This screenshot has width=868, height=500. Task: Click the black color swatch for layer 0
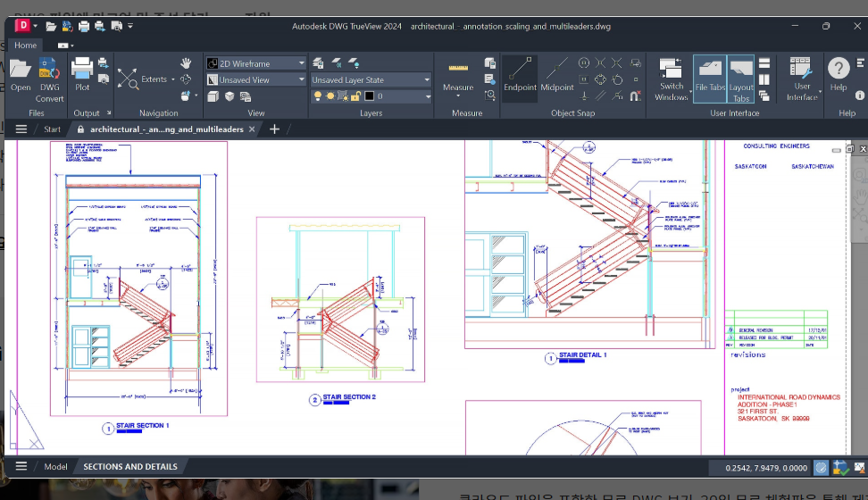coord(369,96)
